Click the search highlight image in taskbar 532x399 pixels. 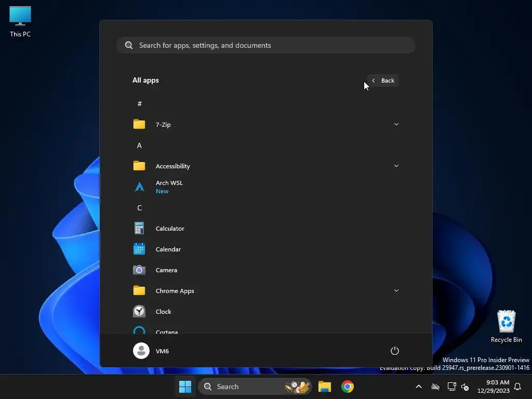tap(298, 387)
